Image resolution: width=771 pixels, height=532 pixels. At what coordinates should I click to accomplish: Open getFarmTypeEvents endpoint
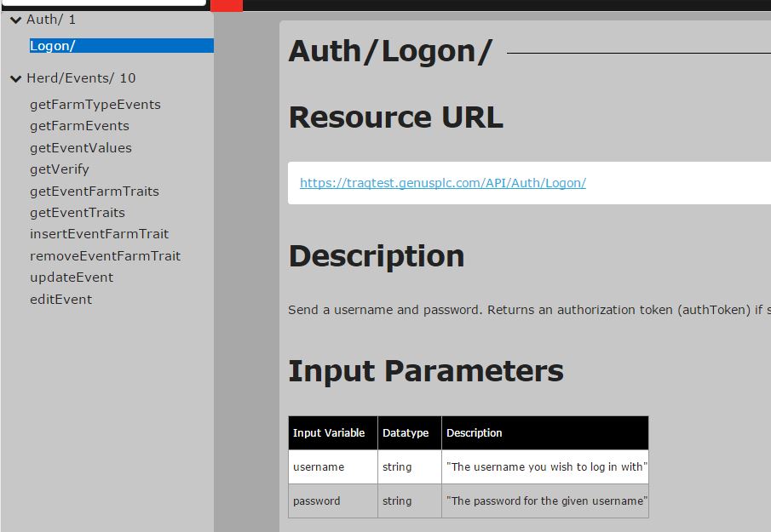[95, 105]
